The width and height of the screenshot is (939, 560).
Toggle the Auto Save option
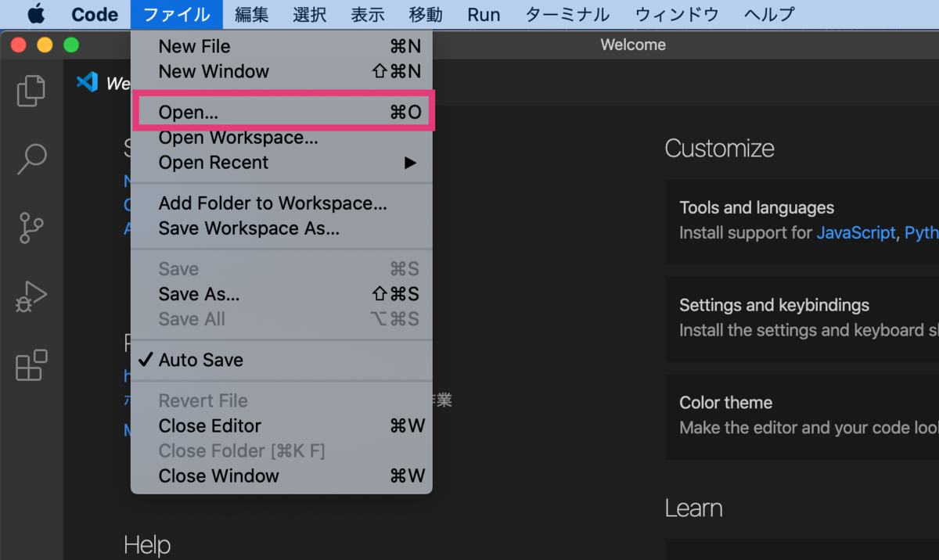pos(282,360)
